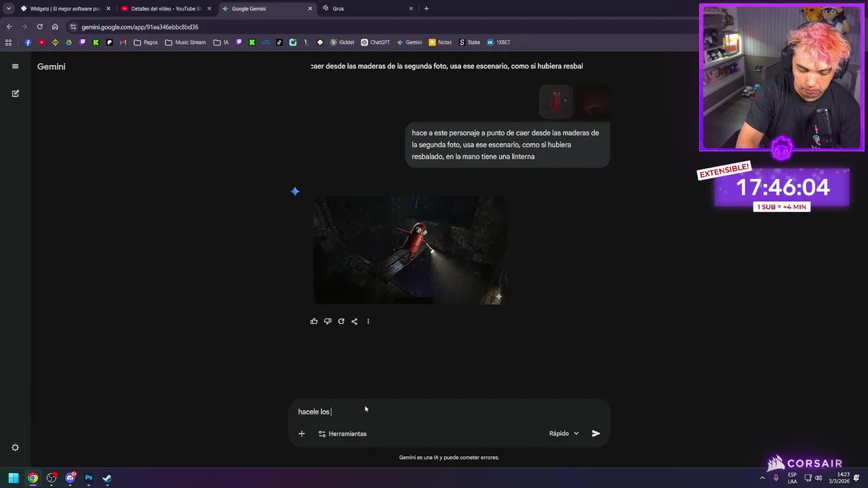The height and width of the screenshot is (488, 868).
Task: Open the Music Stream bookmark folder
Action: [185, 42]
